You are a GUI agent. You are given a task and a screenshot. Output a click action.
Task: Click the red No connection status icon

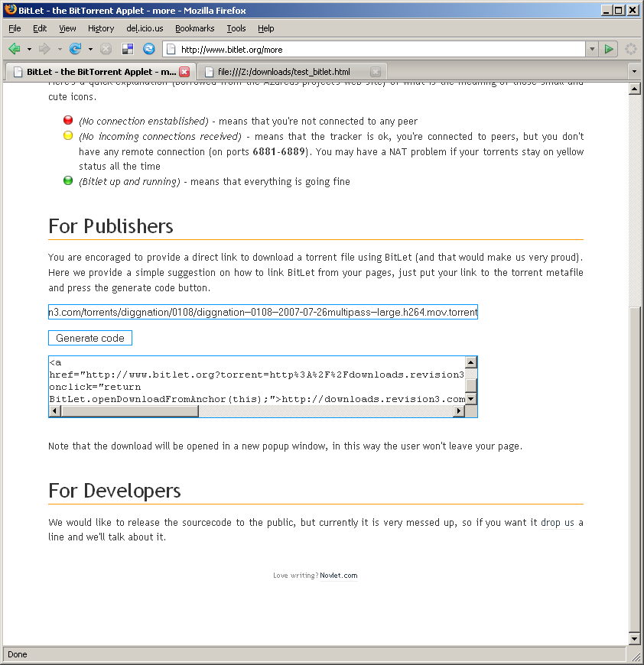[68, 120]
